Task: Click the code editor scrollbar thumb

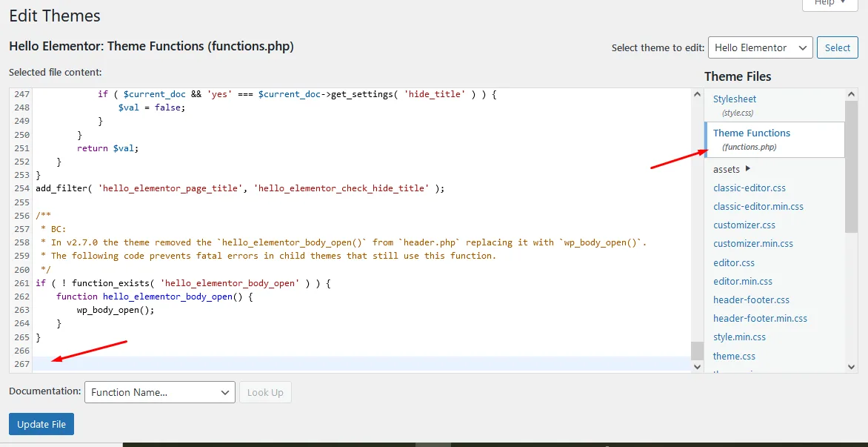Action: (697, 351)
